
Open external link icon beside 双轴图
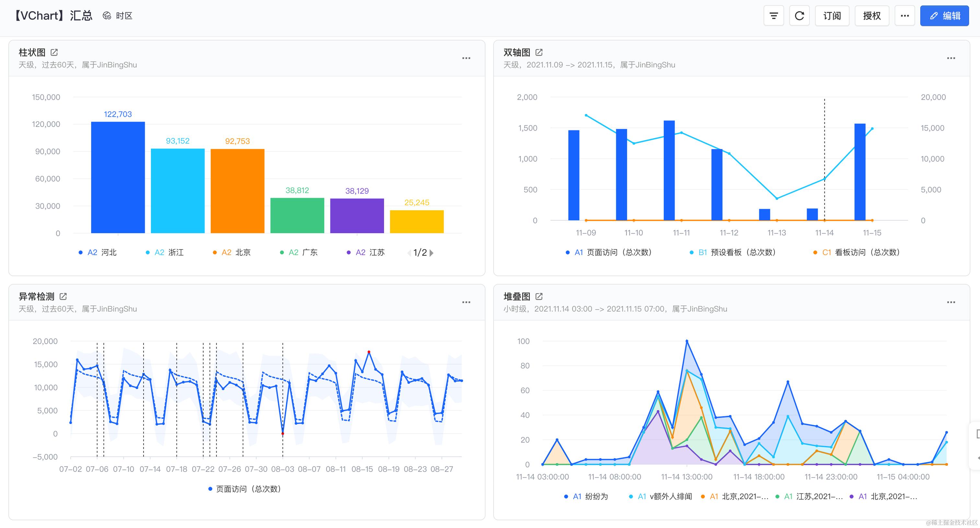539,52
